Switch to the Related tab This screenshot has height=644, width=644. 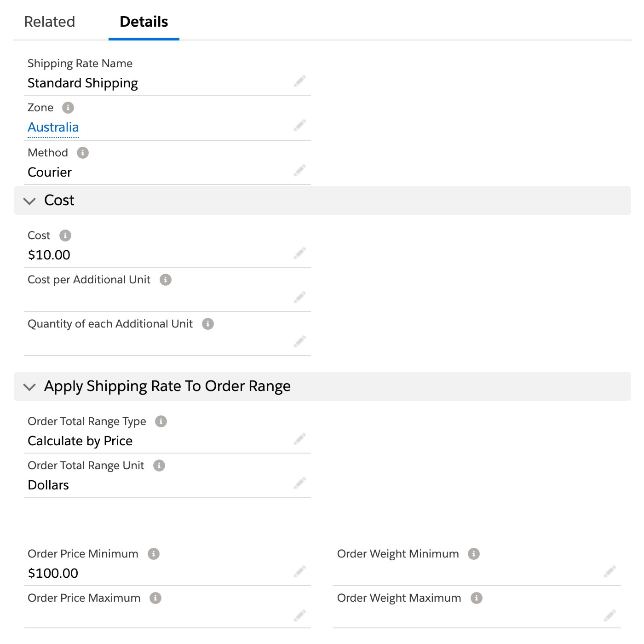[x=50, y=22]
